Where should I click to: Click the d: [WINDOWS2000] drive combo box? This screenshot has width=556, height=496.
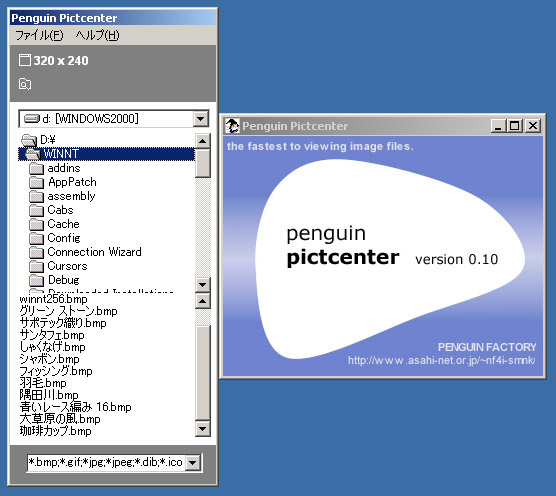(x=113, y=118)
